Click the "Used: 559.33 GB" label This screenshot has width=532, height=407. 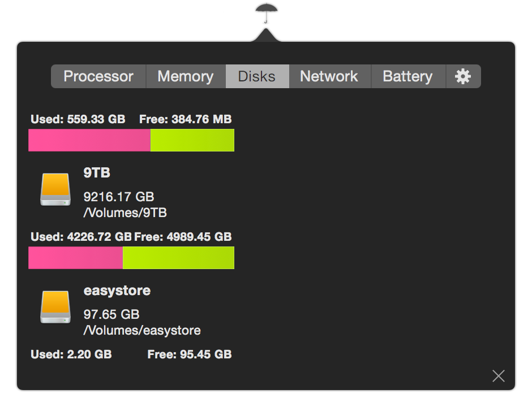pos(78,119)
